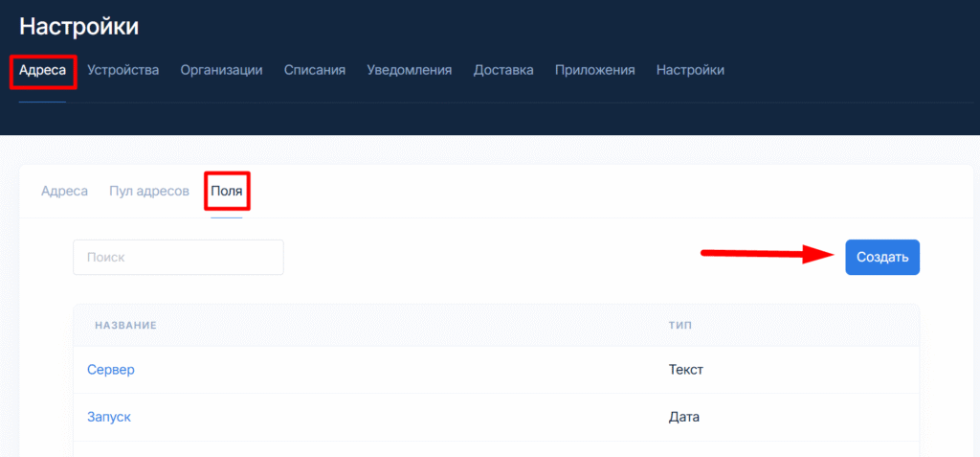Viewport: 980px width, 457px height.
Task: Click the ТИП column header
Action: click(x=680, y=326)
